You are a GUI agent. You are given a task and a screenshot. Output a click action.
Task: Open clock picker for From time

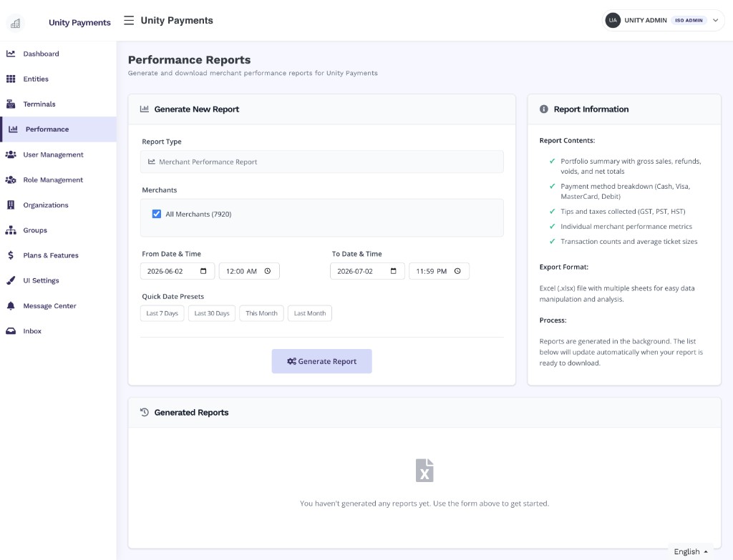[268, 271]
